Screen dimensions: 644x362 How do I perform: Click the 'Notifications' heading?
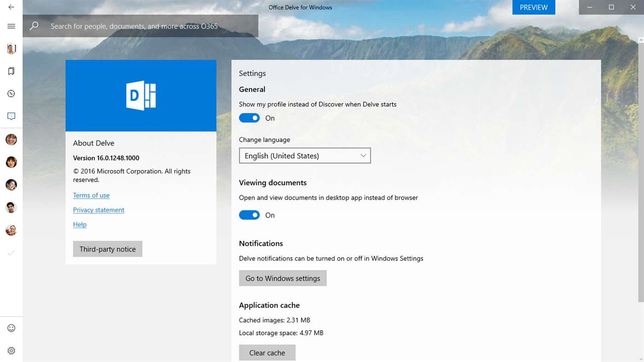[261, 243]
